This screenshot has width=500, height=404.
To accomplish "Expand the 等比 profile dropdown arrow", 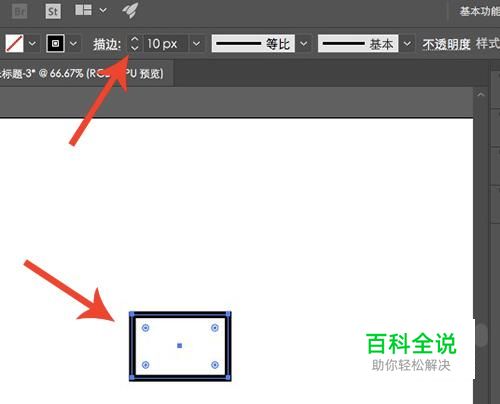I will [x=304, y=43].
